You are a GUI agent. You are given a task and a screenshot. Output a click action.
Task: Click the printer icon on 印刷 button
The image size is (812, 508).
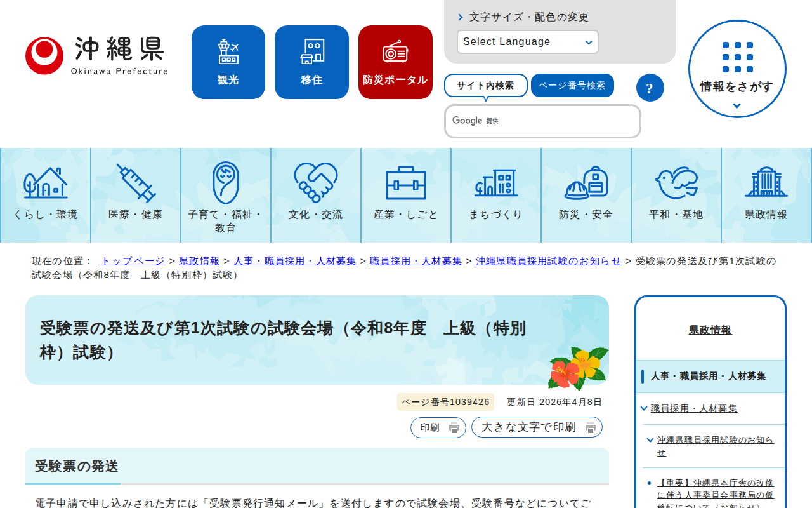click(454, 427)
